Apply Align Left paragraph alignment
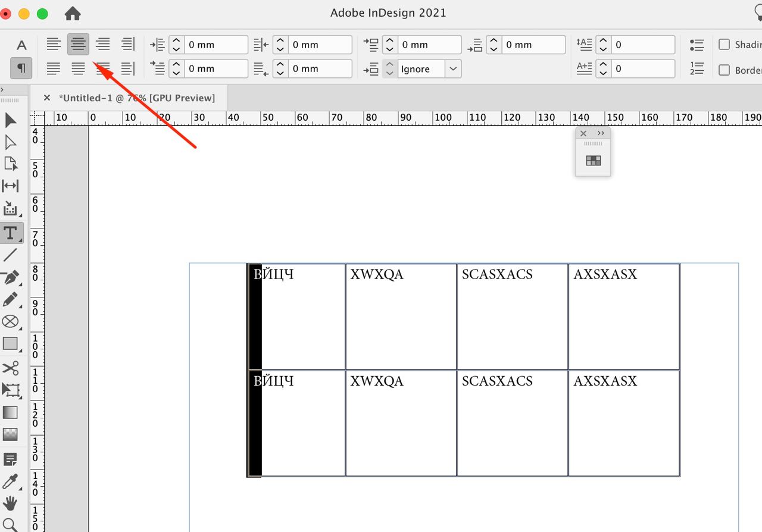762x532 pixels. [x=54, y=44]
